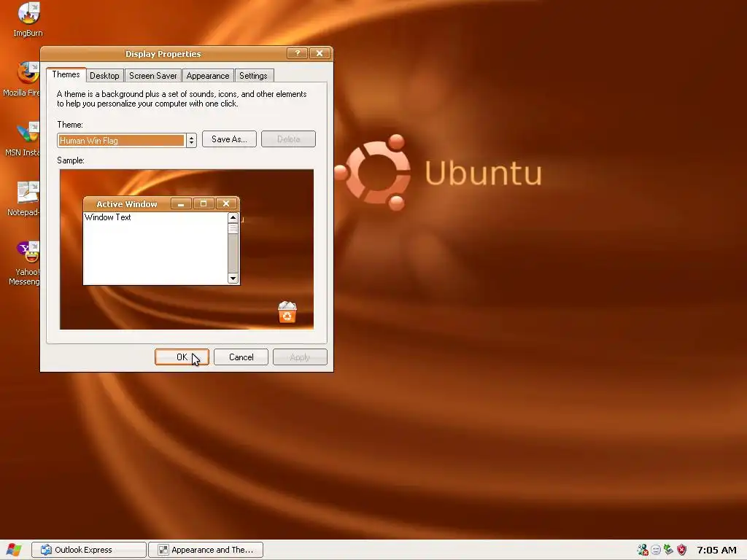The image size is (747, 560).
Task: Open the Theme dropdown arrow
Action: (x=191, y=141)
